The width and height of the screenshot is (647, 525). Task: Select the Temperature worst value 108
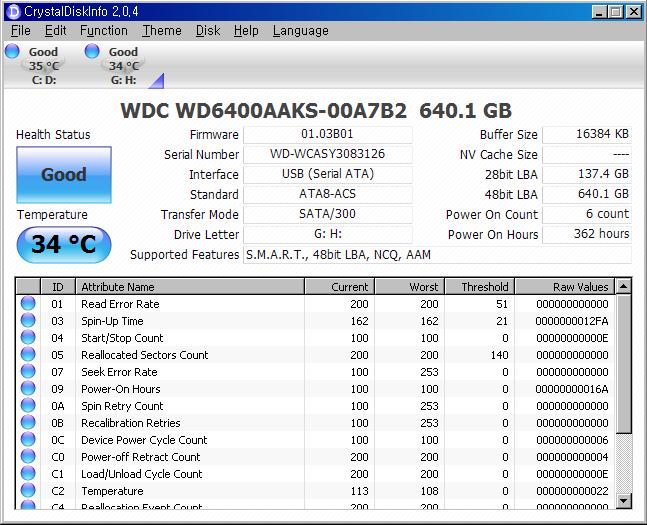coord(429,491)
